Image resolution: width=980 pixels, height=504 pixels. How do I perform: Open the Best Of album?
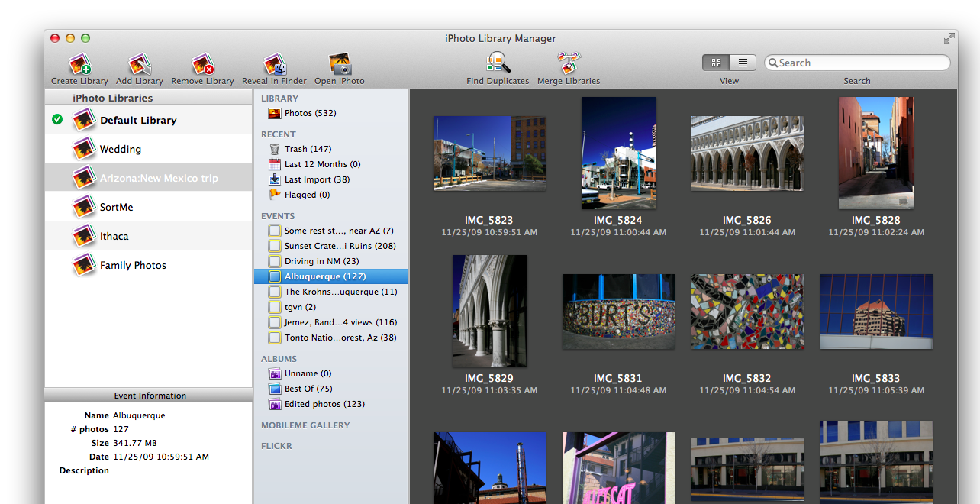tap(308, 389)
